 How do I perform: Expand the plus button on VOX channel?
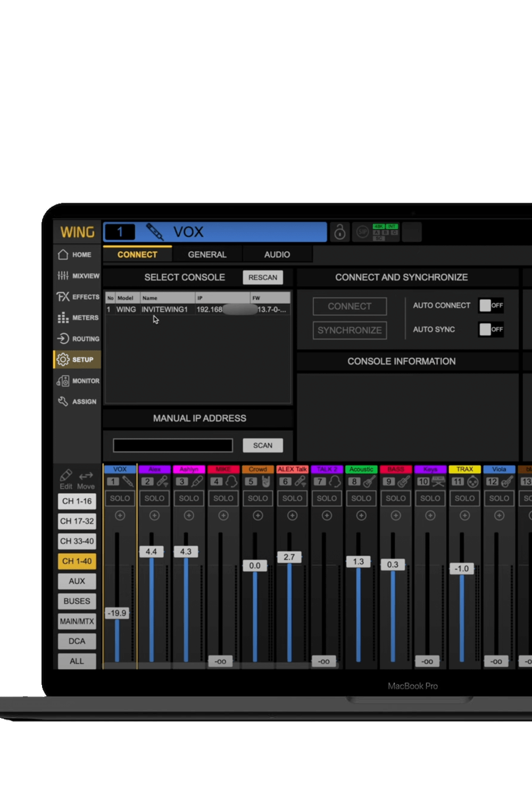[120, 515]
